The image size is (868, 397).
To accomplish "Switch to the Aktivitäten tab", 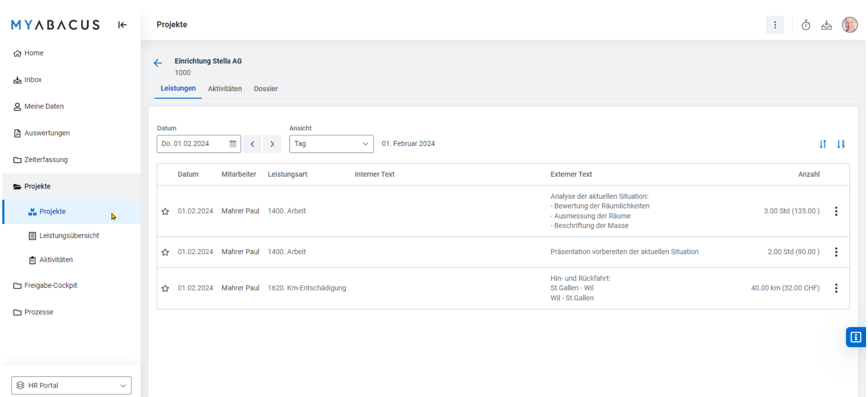I will (x=225, y=89).
